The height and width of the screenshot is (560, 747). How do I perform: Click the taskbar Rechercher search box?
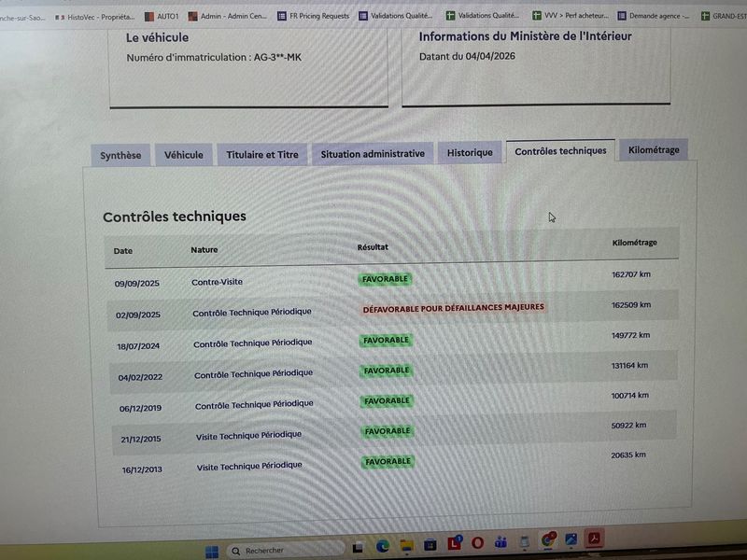[x=286, y=550]
